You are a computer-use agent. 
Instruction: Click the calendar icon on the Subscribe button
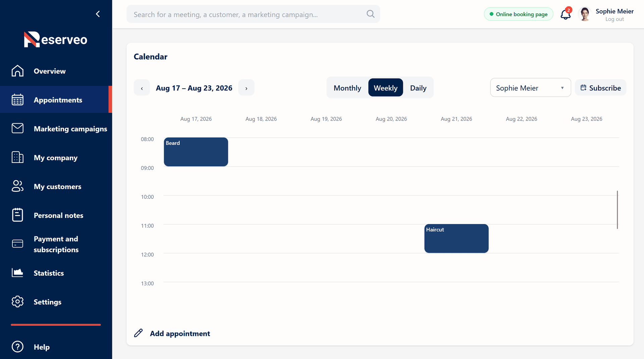tap(584, 88)
